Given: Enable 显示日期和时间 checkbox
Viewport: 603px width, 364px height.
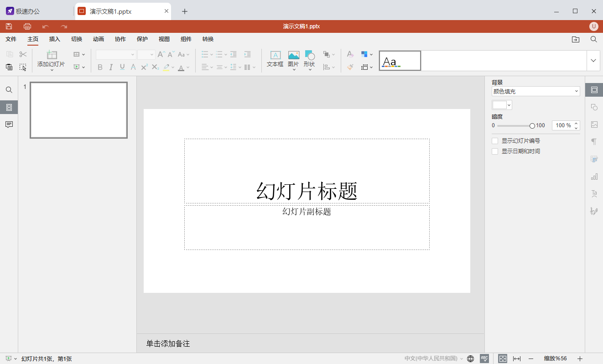Looking at the screenshot, I should click(495, 151).
